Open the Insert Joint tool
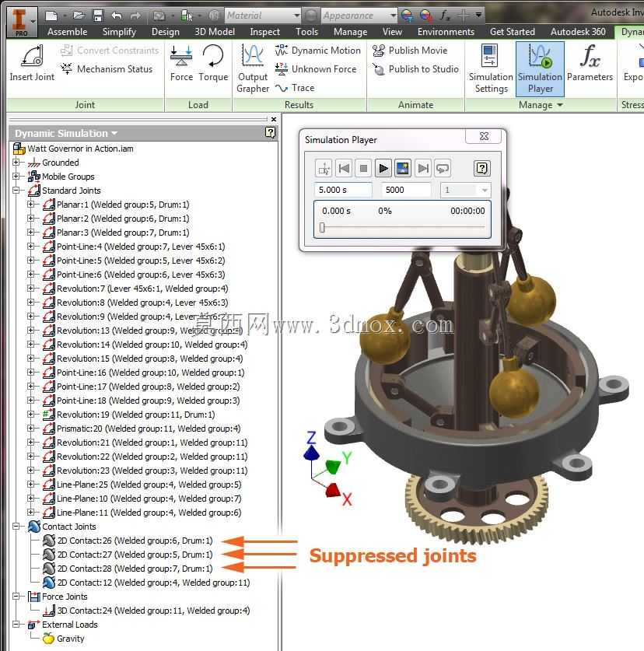The height and width of the screenshot is (651, 644). 32,63
